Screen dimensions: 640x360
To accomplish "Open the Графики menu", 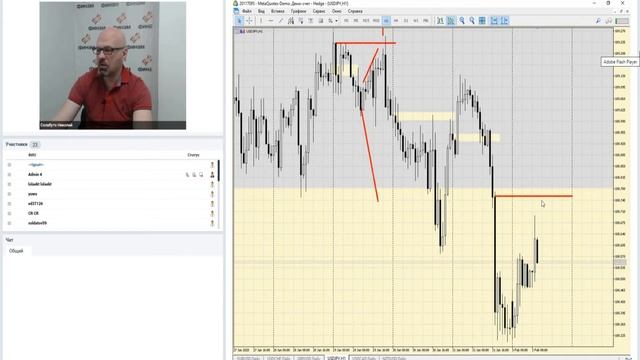I will point(298,11).
